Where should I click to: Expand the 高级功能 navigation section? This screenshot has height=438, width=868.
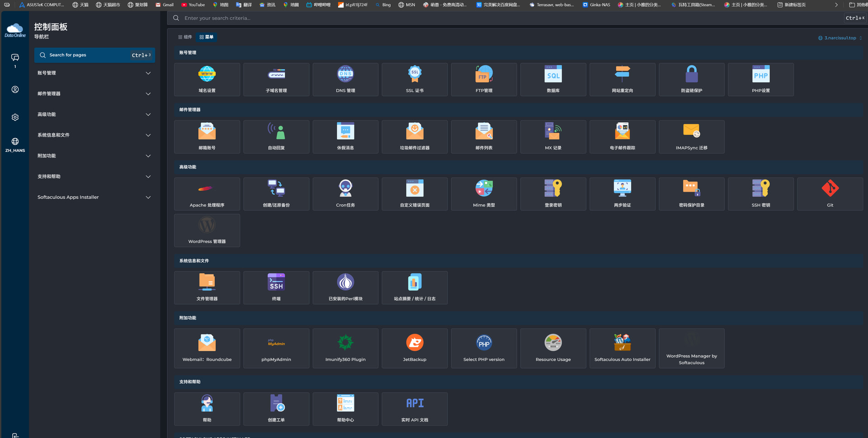click(x=94, y=114)
